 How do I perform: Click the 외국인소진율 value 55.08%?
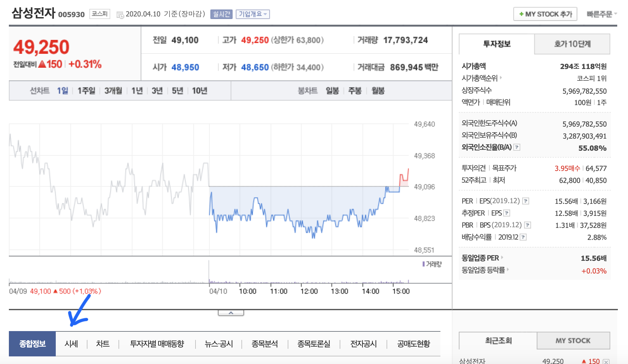[x=593, y=148]
